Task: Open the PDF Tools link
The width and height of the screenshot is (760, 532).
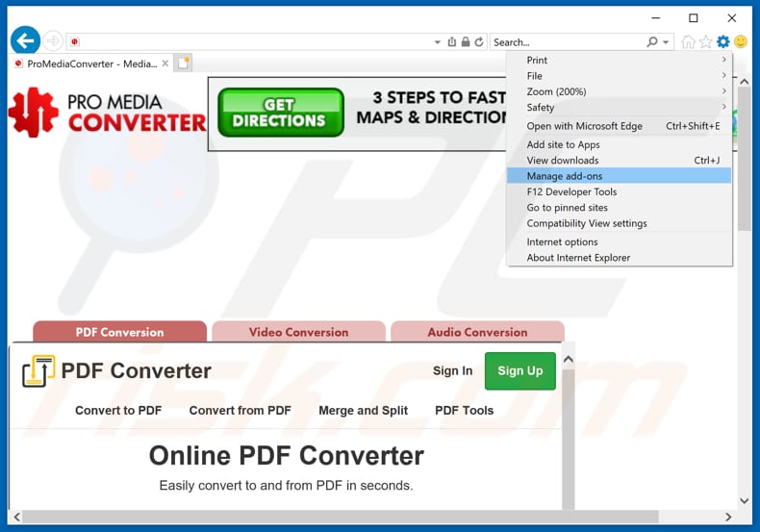Action: tap(465, 411)
